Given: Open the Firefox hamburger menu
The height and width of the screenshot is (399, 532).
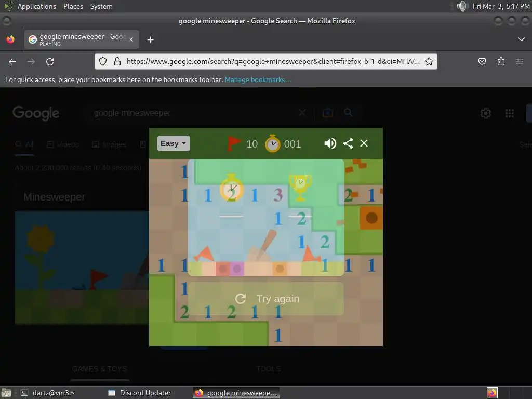Looking at the screenshot, I should click(520, 61).
